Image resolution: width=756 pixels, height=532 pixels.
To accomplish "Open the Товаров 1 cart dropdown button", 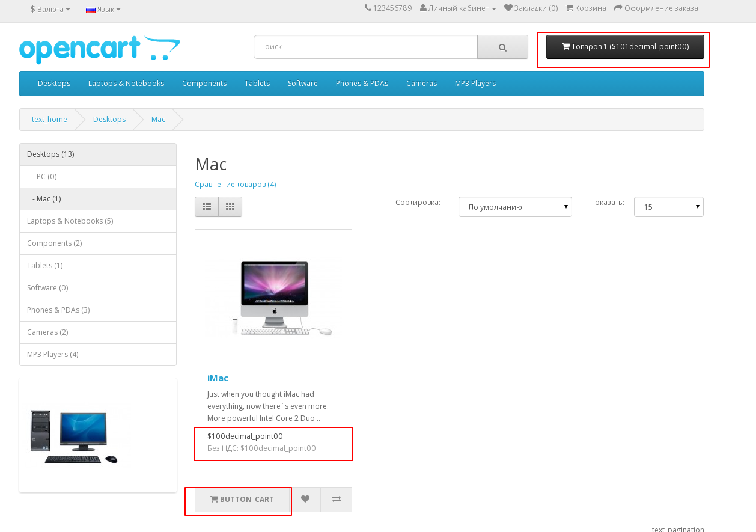I will pos(625,47).
